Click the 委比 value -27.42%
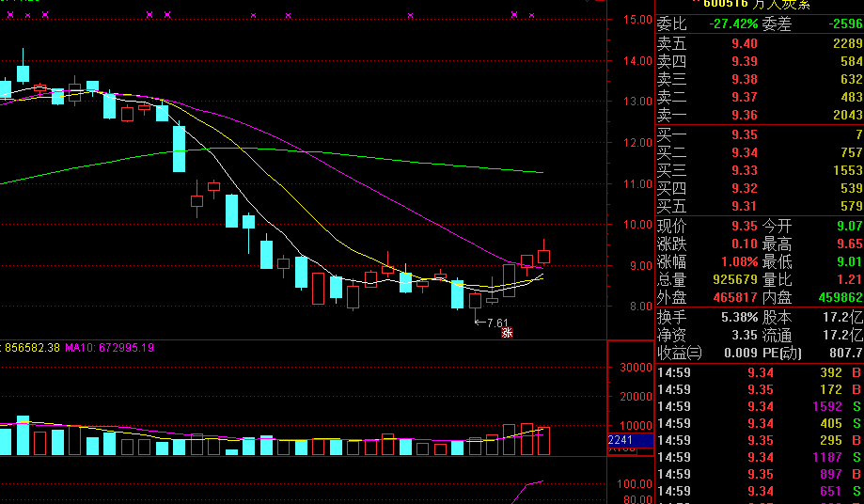 733,24
